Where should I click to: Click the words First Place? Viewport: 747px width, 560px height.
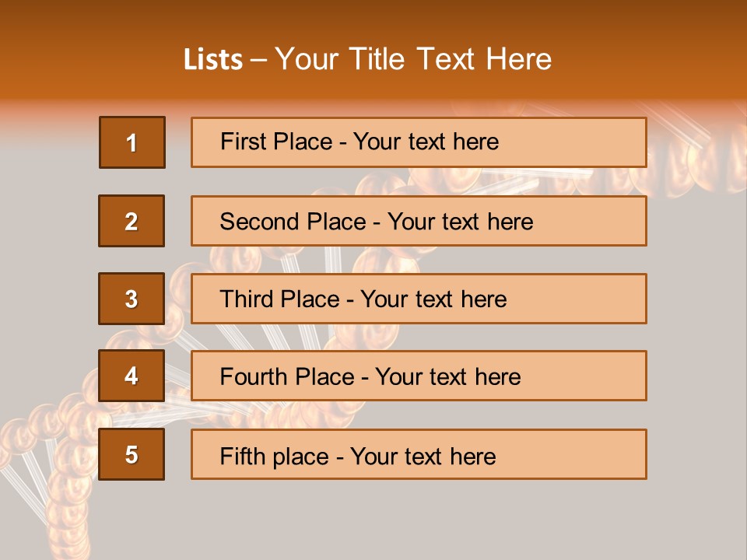point(276,142)
